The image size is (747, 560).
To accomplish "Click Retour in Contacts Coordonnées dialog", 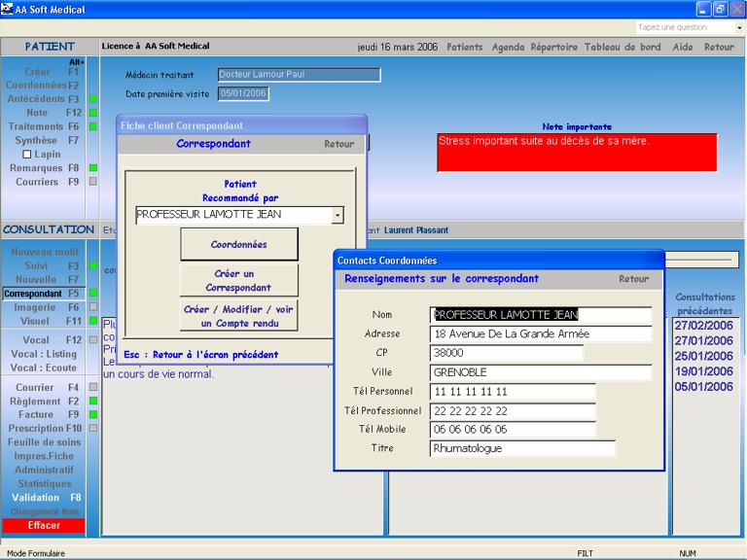I will click(x=633, y=279).
